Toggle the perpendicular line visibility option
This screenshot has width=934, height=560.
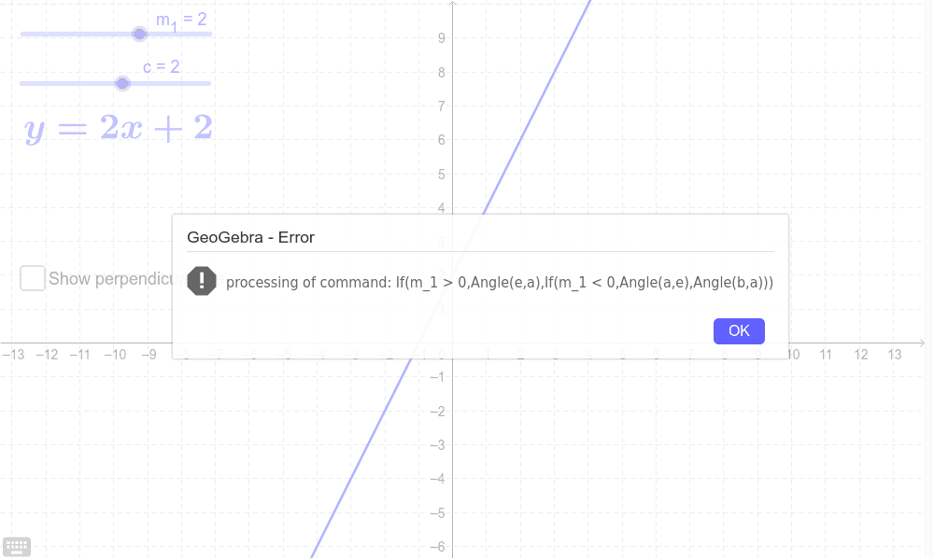pyautogui.click(x=32, y=278)
